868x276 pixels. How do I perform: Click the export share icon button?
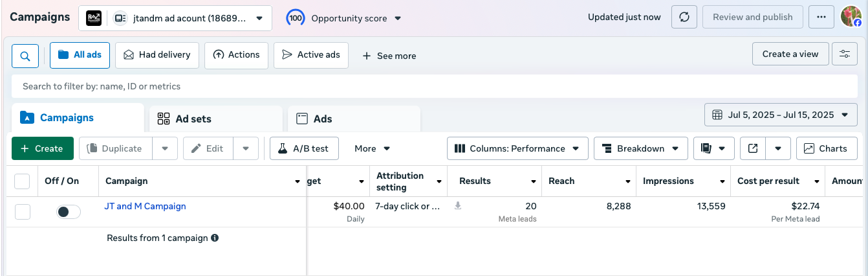(x=753, y=148)
